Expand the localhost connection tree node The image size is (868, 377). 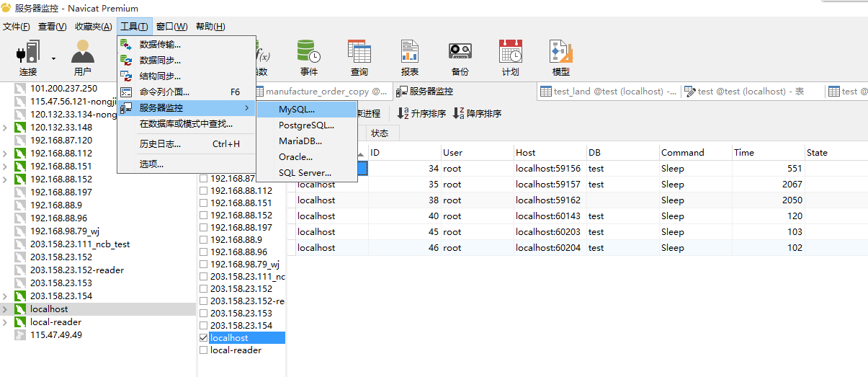[6, 309]
